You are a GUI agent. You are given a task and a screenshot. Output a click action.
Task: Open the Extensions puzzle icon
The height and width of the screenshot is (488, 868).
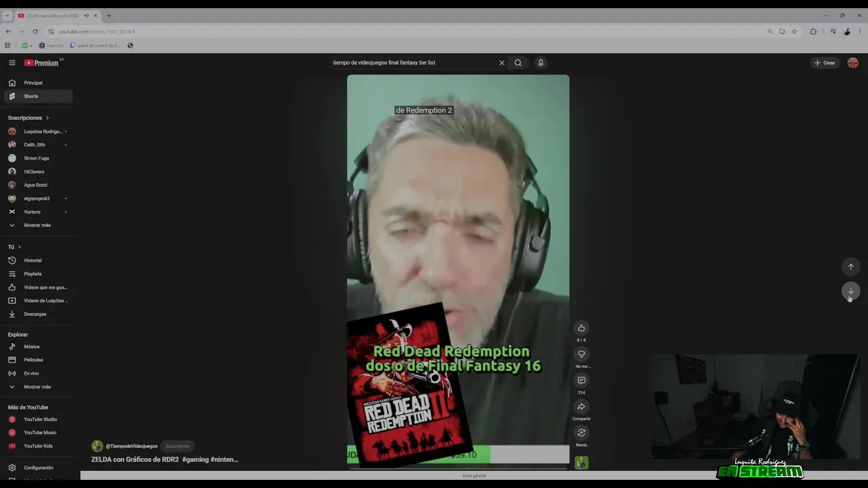(813, 31)
